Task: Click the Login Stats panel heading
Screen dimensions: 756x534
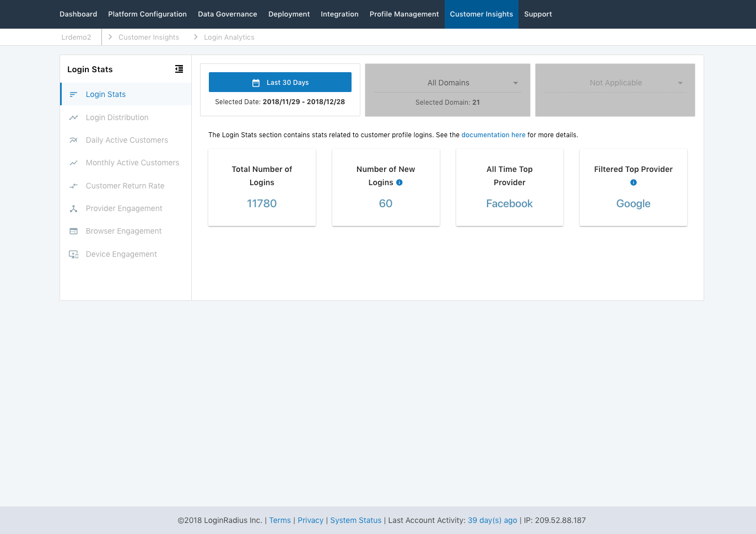Action: tap(90, 69)
